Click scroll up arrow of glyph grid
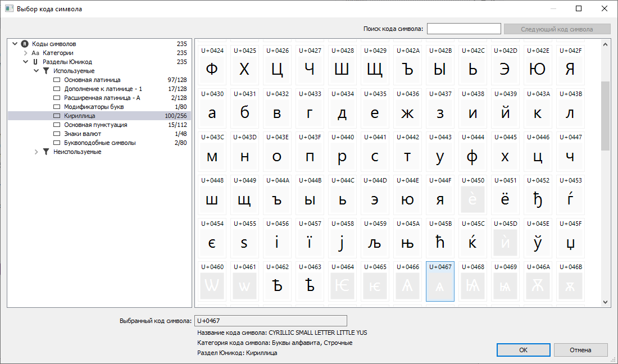Image resolution: width=618 pixels, height=364 pixels. [606, 44]
